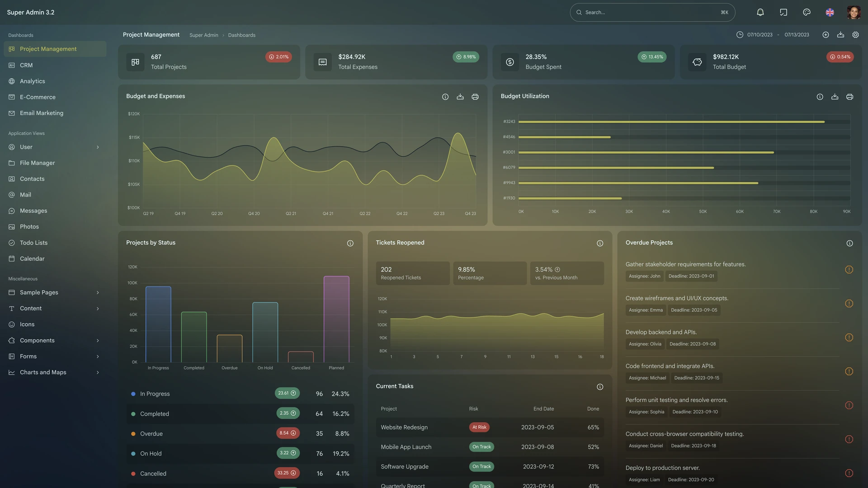
Task: Click the add widget plus icon near dates
Action: click(x=826, y=35)
